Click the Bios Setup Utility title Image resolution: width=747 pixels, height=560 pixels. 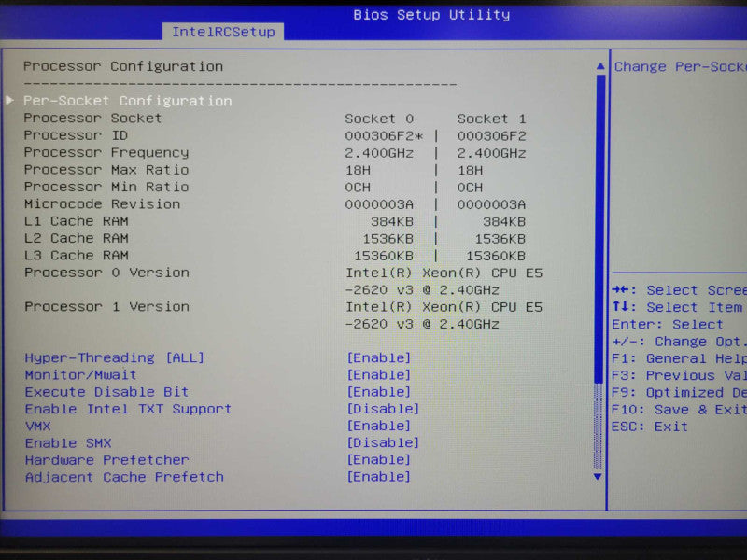(431, 15)
